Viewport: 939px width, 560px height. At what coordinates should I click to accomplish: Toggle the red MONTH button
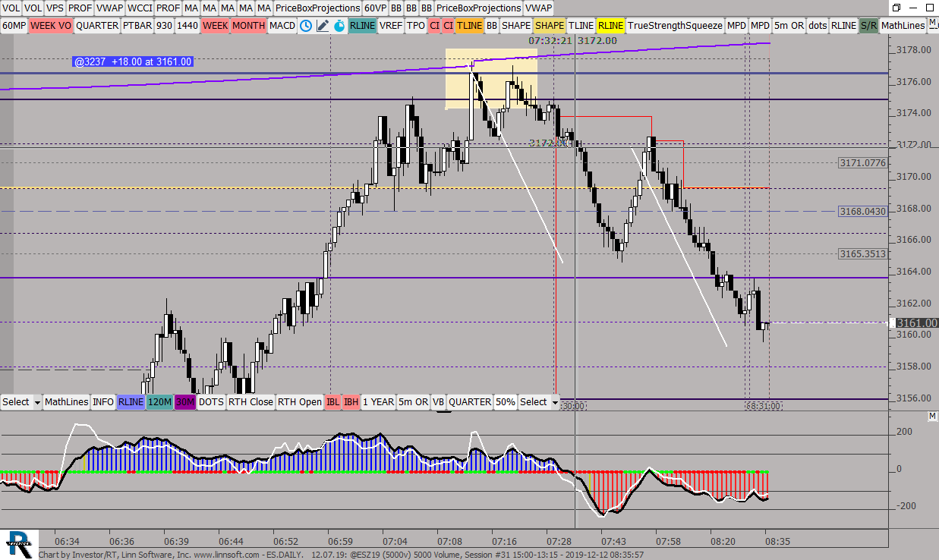(x=249, y=25)
